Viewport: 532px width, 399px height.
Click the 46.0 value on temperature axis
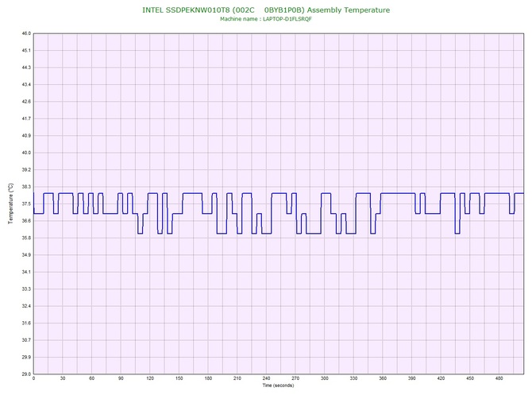pyautogui.click(x=26, y=33)
